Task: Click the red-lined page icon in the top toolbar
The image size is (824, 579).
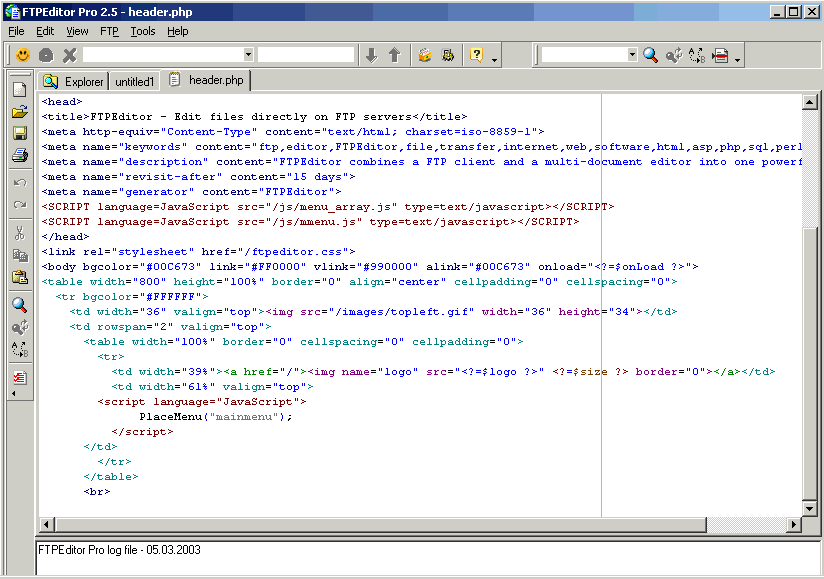Action: click(720, 55)
